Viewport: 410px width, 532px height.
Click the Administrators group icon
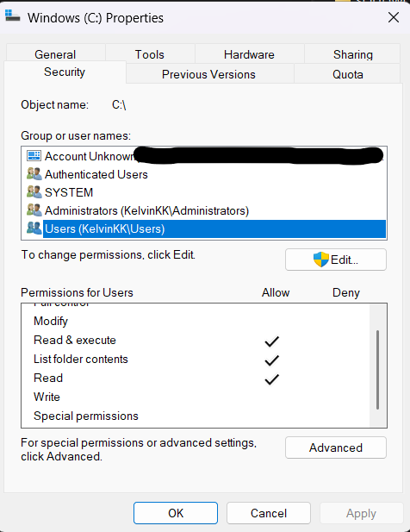click(34, 210)
